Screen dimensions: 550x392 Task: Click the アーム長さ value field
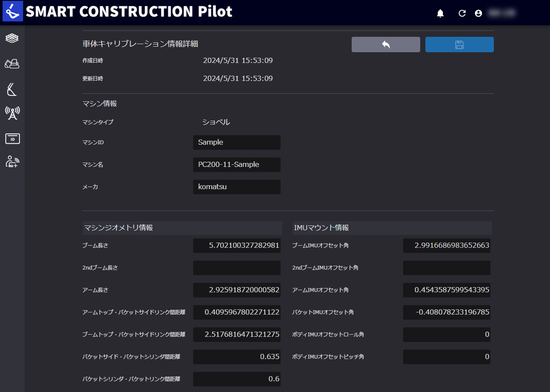coord(237,290)
